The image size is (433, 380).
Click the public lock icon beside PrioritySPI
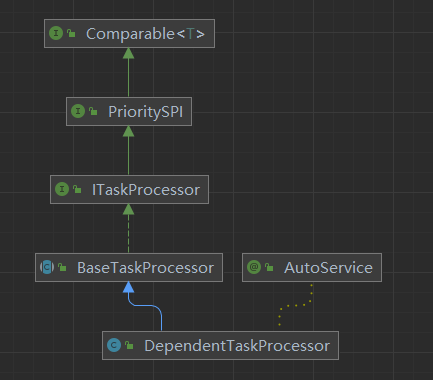click(x=93, y=111)
